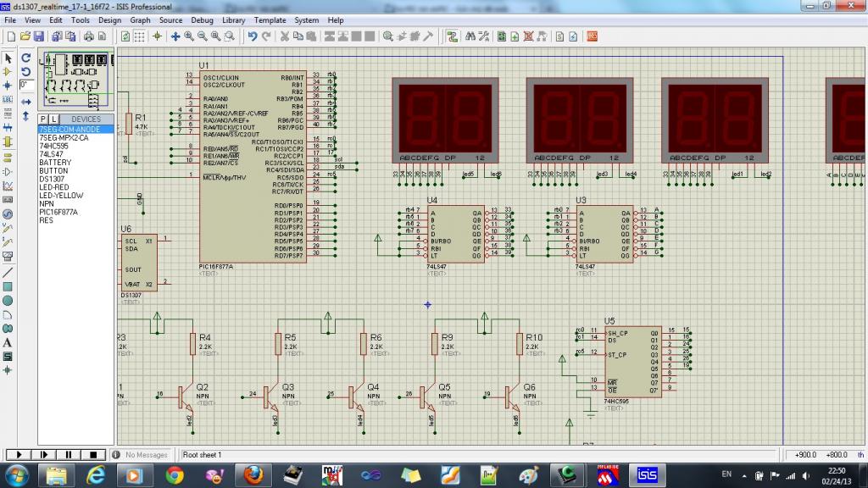868x488 pixels.
Task: Toggle the Wire Autorouter icon
Action: 451,36
